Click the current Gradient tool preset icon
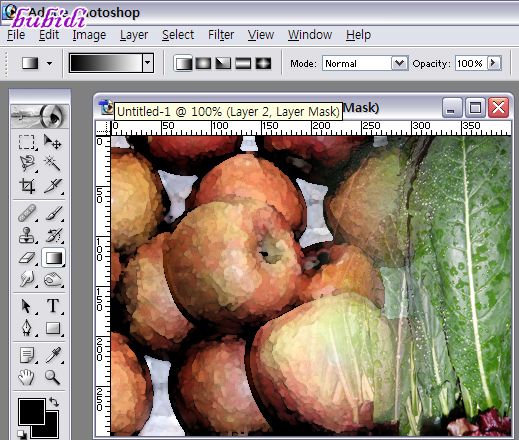 (30, 63)
